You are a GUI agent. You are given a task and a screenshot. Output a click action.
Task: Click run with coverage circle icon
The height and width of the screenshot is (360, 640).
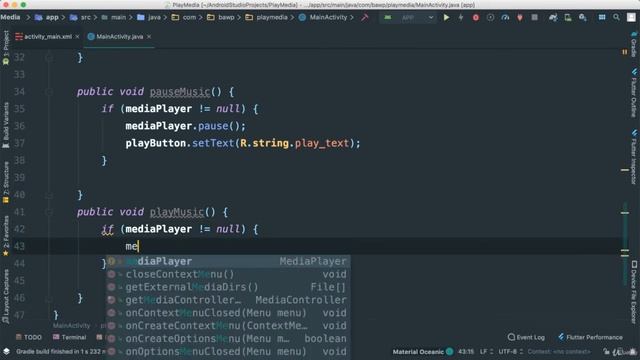pos(490,18)
